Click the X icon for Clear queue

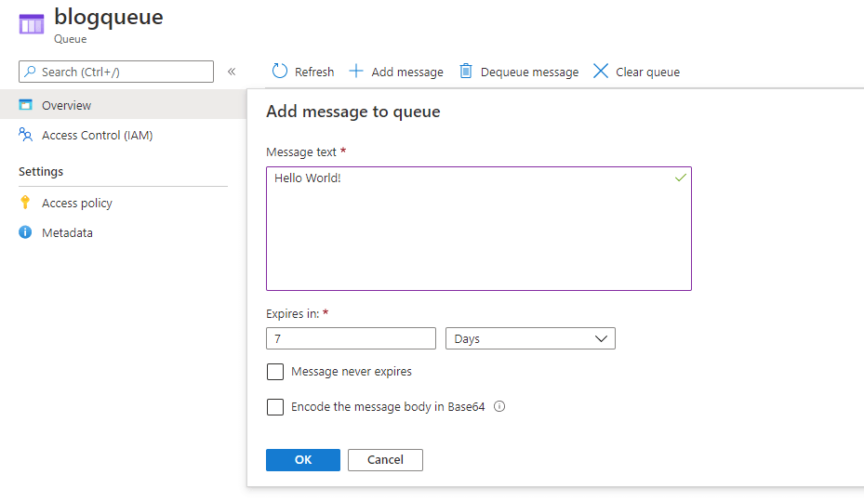point(600,71)
